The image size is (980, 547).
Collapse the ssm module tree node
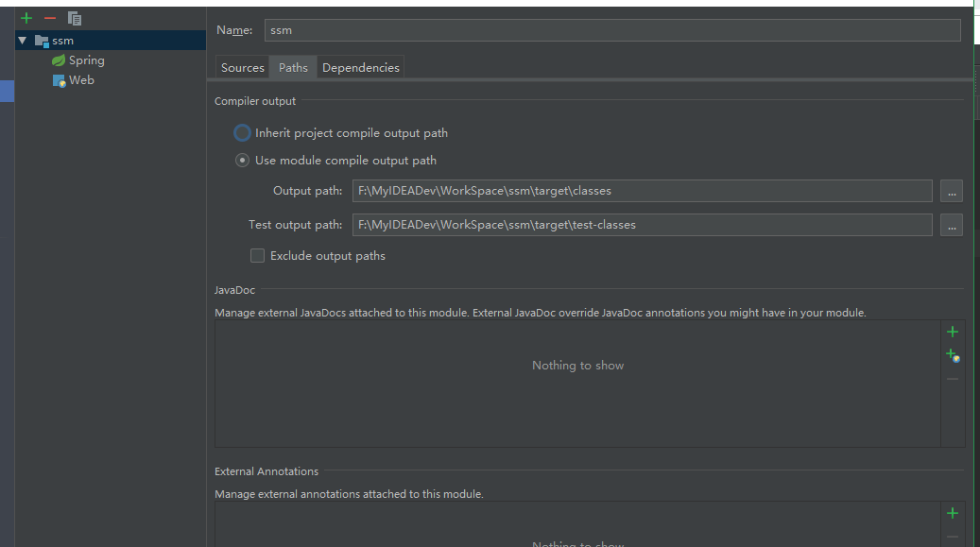tap(23, 41)
